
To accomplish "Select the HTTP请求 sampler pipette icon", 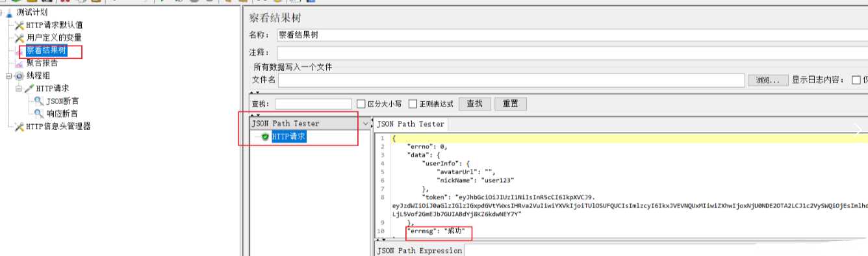I will [x=29, y=88].
